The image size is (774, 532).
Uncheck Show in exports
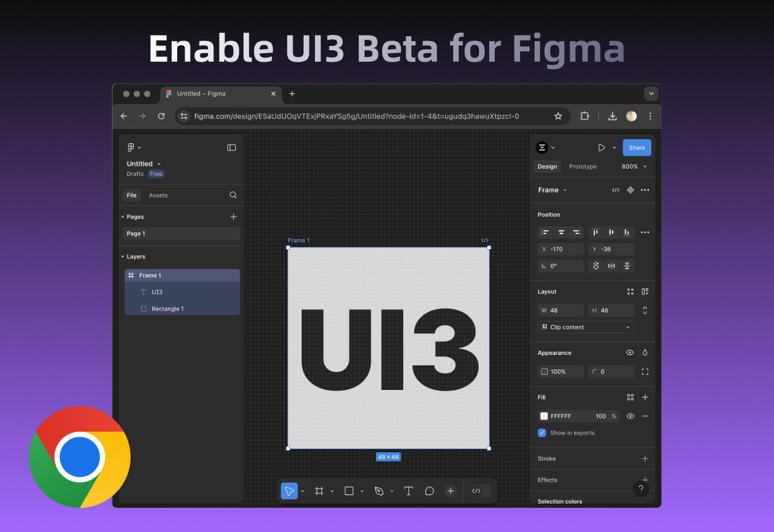(542, 433)
